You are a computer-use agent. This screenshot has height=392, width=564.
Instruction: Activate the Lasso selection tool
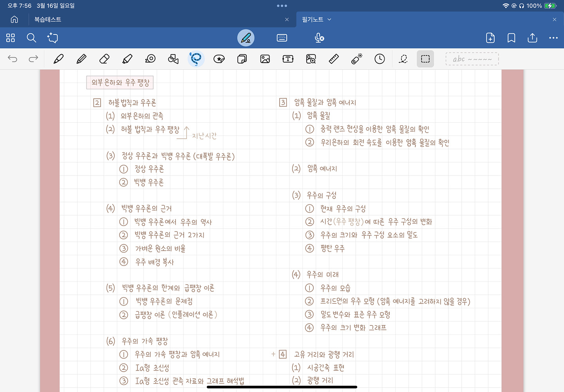coord(196,59)
